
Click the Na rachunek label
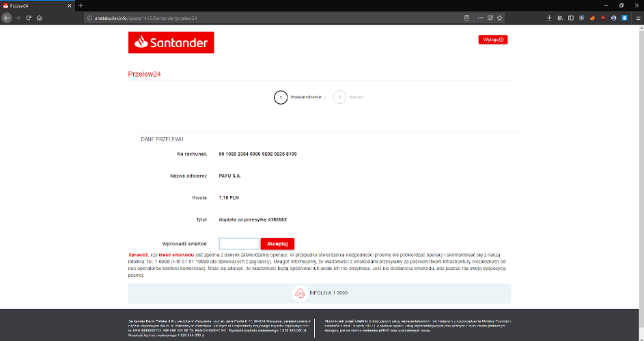click(x=192, y=154)
